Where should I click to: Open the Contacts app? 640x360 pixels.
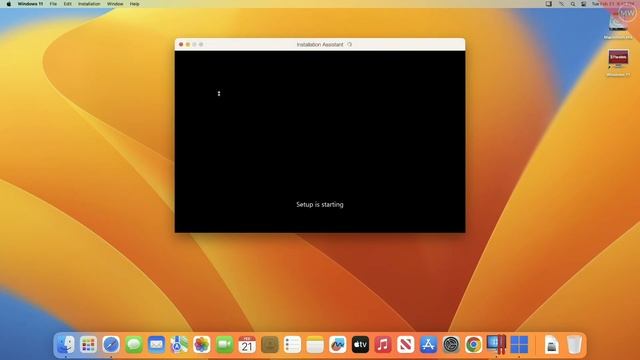(270, 345)
